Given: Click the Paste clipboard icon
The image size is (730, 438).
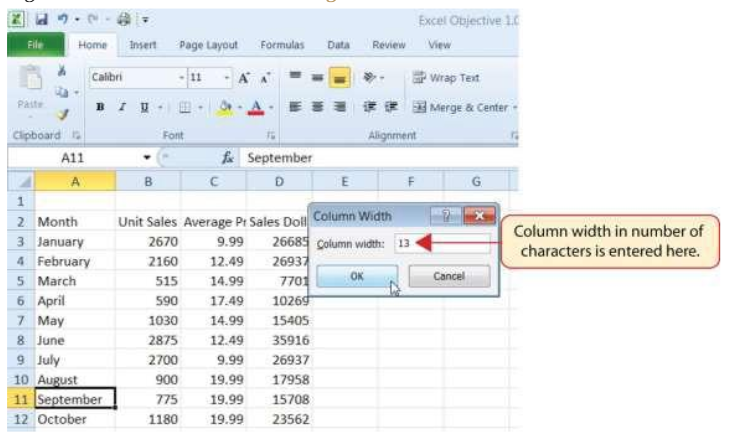Looking at the screenshot, I should coord(30,78).
